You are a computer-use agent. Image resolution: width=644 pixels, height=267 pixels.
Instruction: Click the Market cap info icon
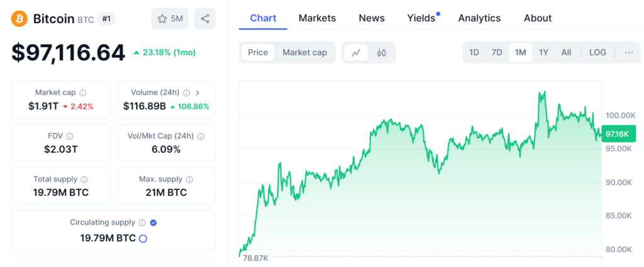[x=83, y=93]
